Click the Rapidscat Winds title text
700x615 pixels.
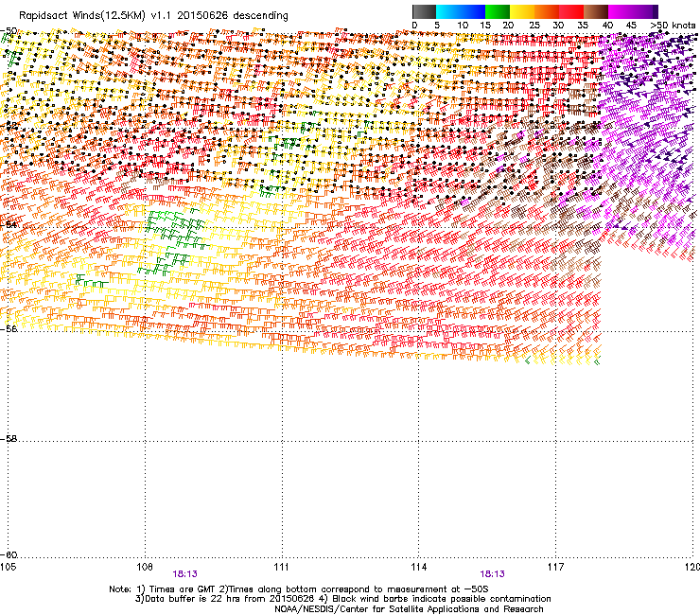tap(153, 16)
